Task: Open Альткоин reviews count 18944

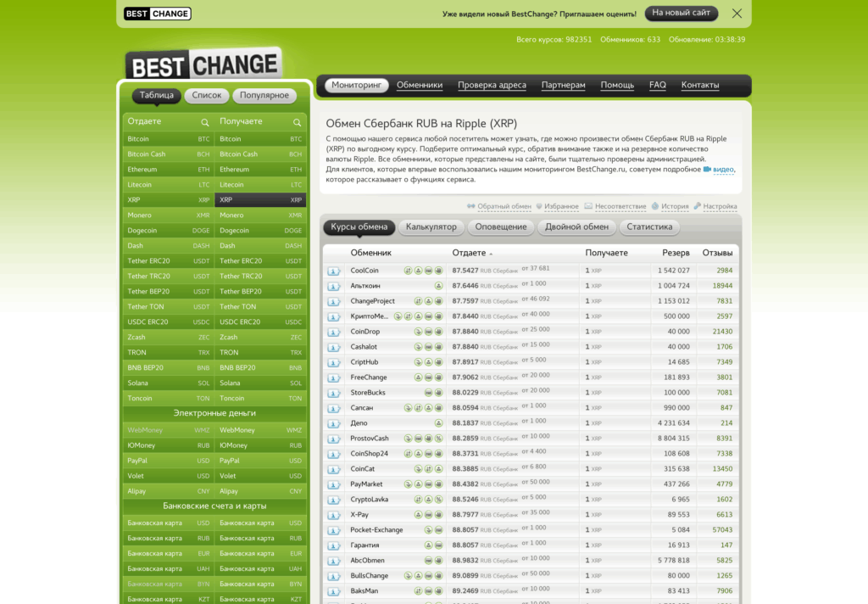Action: coord(722,286)
